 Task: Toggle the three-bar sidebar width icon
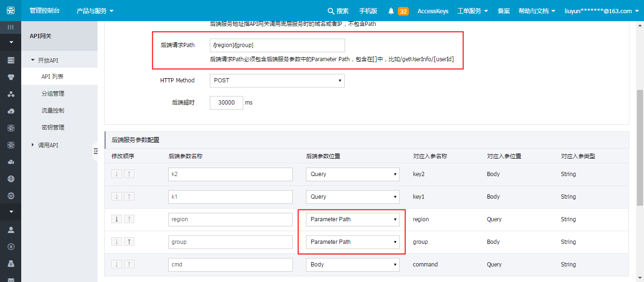[10, 27]
